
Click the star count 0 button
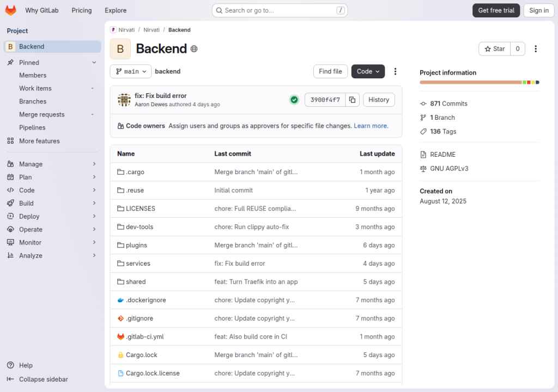click(518, 49)
